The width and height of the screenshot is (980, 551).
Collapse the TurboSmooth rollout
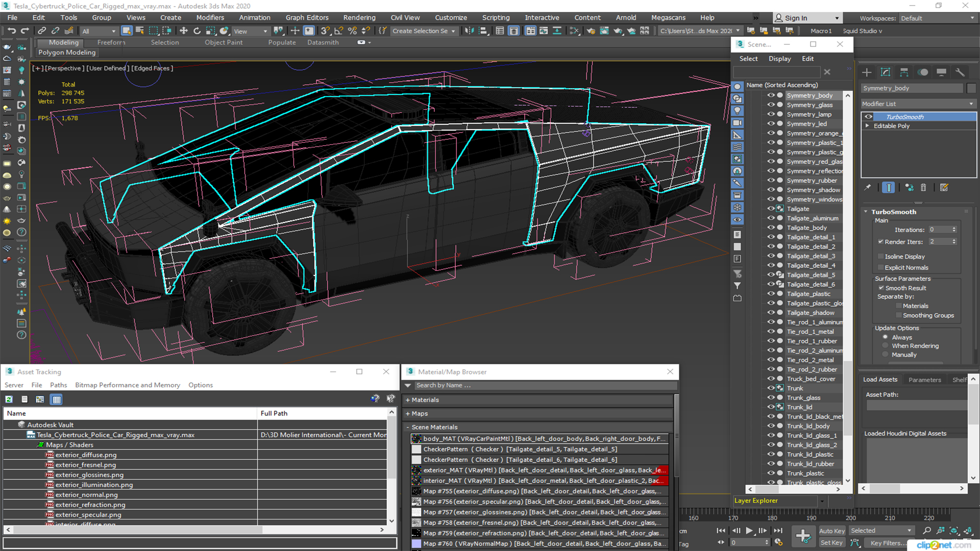[x=866, y=211]
